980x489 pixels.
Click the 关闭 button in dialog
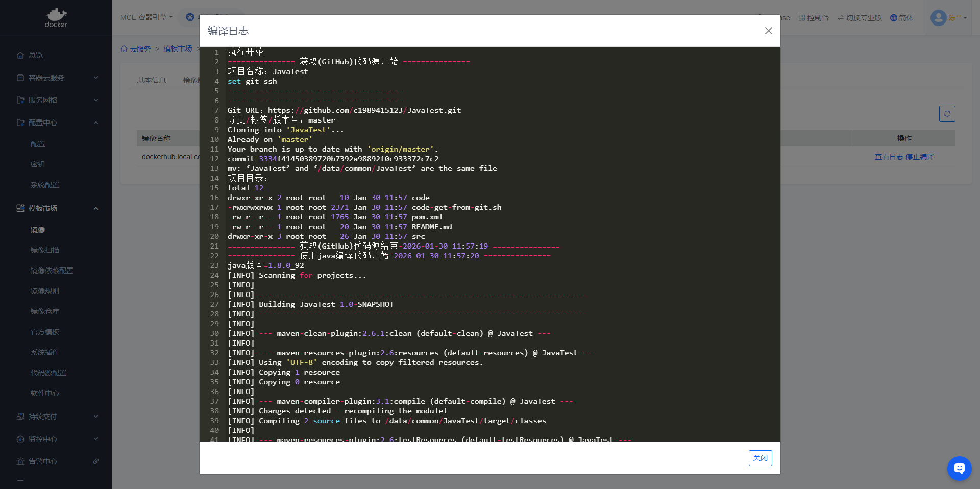(x=760, y=458)
